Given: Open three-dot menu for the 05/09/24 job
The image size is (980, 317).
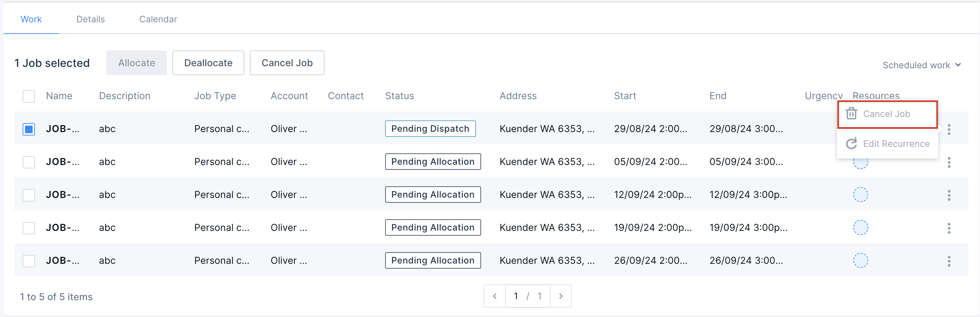Looking at the screenshot, I should click(949, 162).
